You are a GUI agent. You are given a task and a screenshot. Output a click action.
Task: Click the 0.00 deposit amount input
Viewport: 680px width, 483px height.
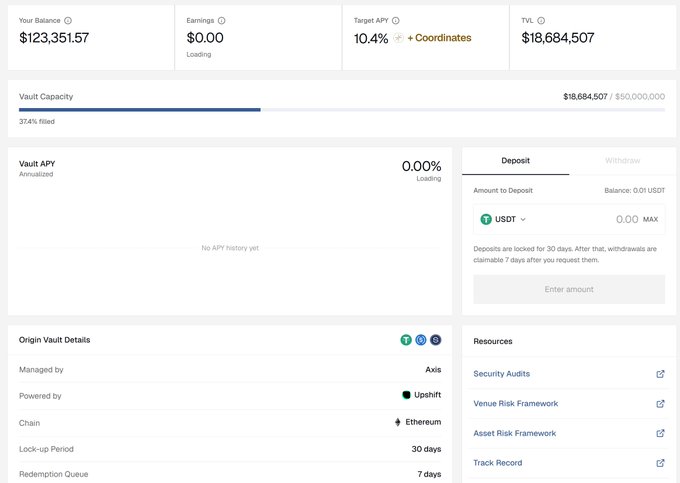[627, 219]
